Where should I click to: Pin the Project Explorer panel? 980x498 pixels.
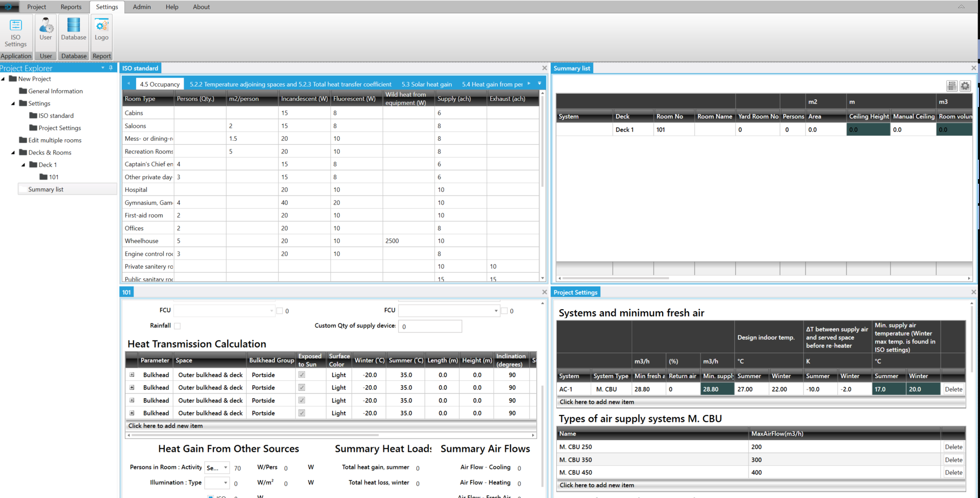tap(111, 68)
